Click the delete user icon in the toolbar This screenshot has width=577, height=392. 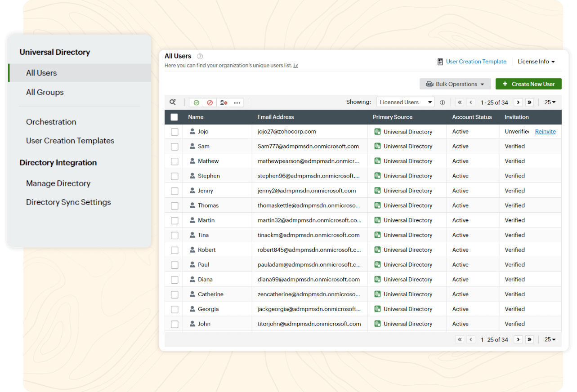point(223,102)
